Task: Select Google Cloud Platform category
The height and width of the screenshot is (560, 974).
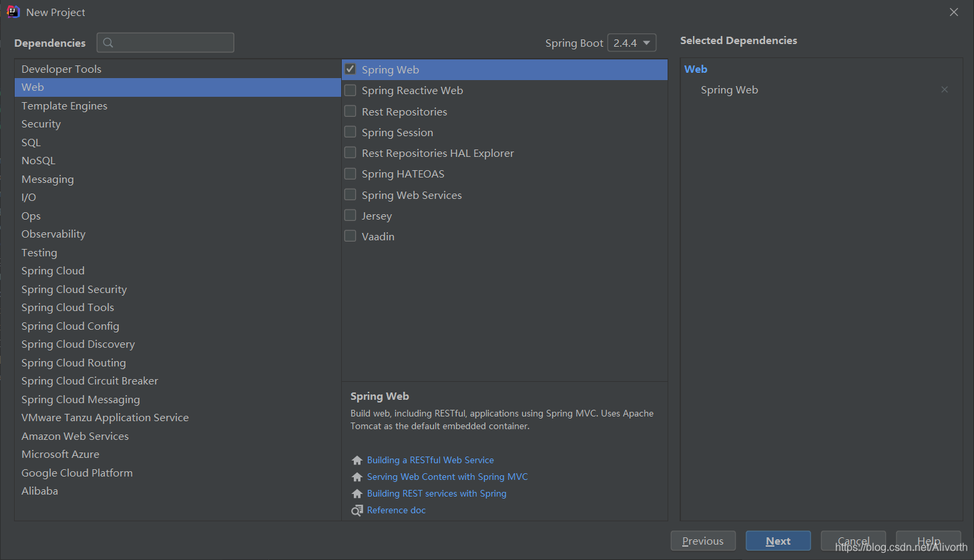Action: pyautogui.click(x=178, y=473)
